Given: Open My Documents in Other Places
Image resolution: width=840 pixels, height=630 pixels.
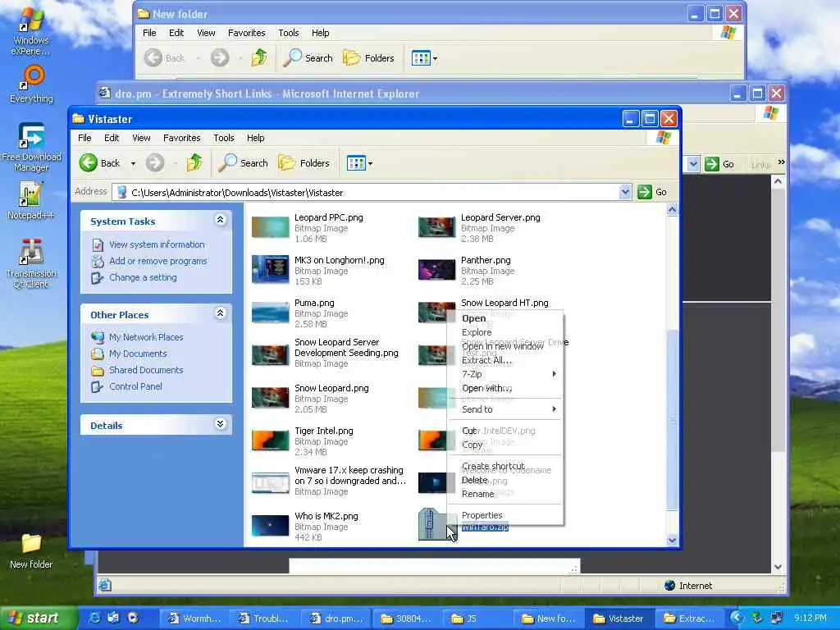Looking at the screenshot, I should pyautogui.click(x=138, y=354).
